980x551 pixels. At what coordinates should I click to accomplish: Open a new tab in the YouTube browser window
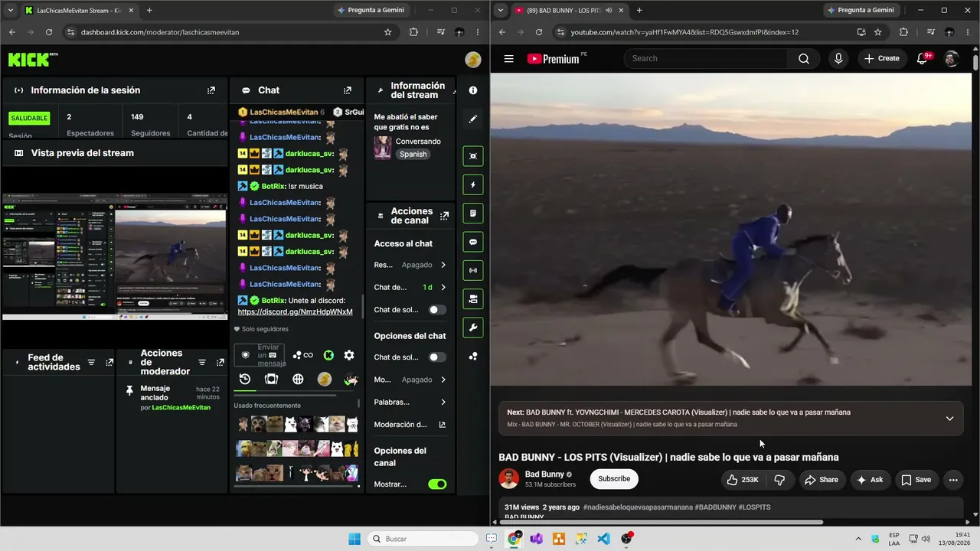639,11
